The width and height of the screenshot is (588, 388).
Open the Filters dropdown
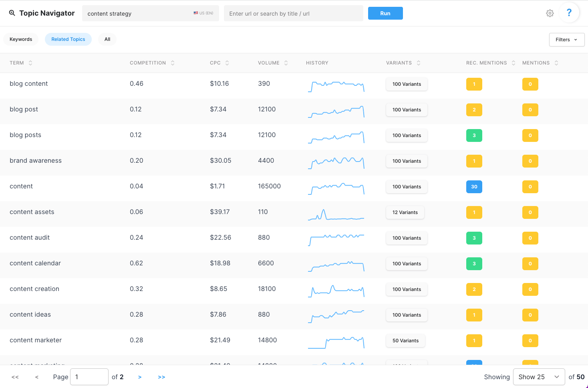[x=566, y=39]
